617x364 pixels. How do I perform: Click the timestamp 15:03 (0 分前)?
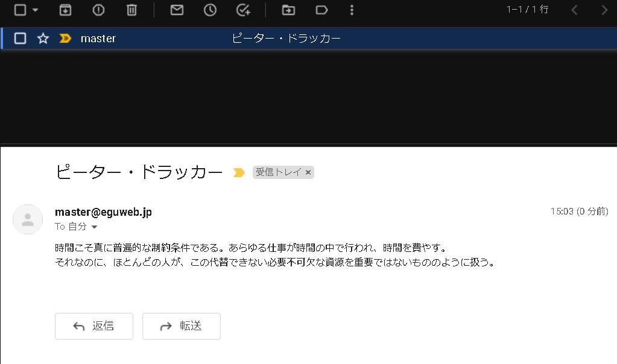[579, 212]
